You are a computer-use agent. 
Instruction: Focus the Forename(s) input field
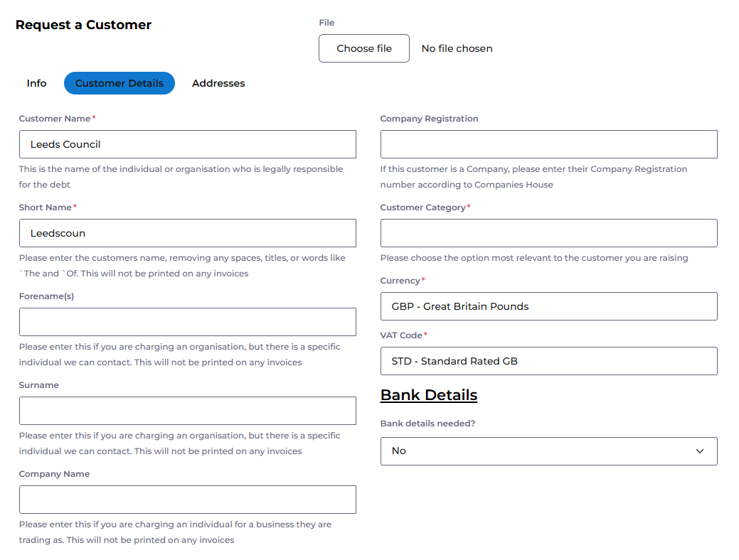188,322
